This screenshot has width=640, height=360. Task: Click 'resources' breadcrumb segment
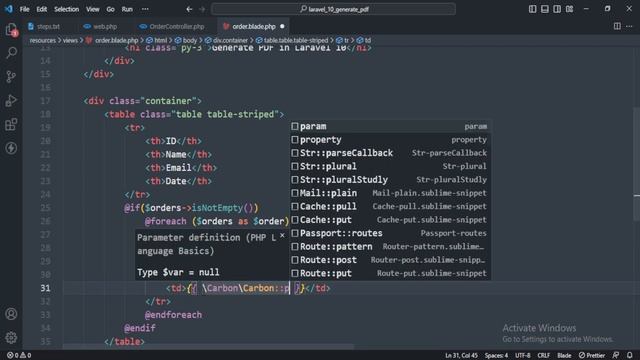pyautogui.click(x=42, y=40)
